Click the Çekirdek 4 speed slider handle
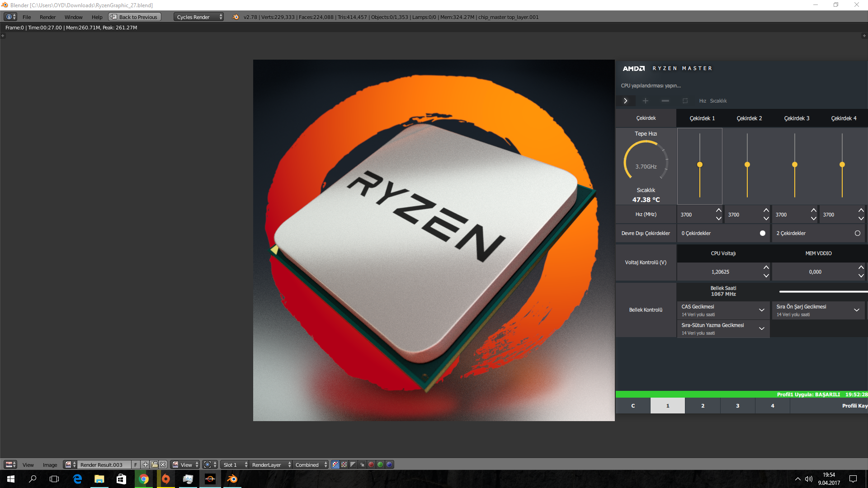Screen dimensions: 868x488 click(842, 164)
